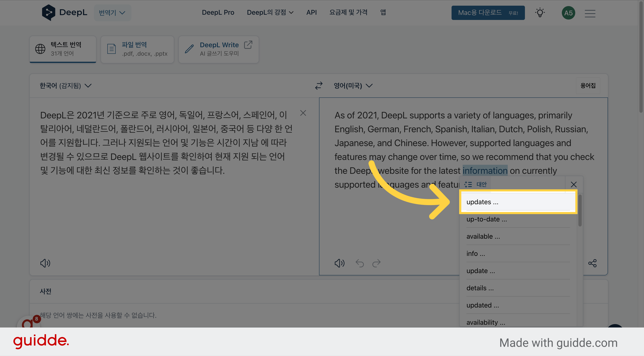Play audio of the translated text
Screen dimensions: 644x356
coord(339,263)
